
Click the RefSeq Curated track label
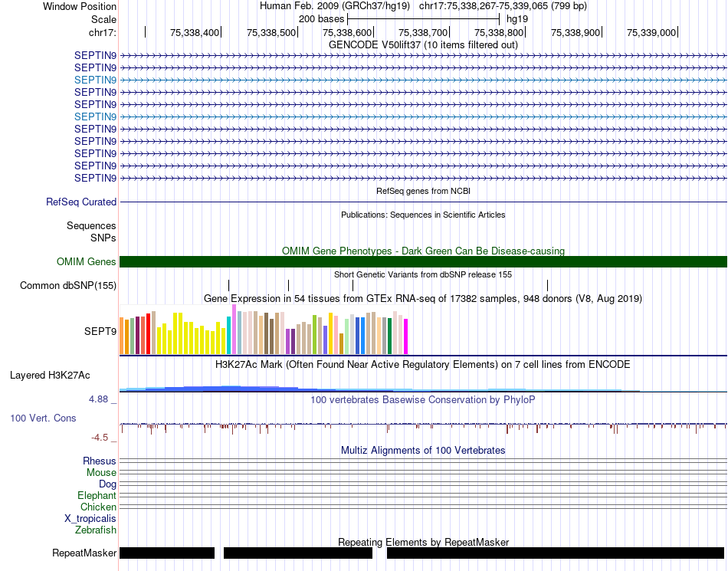coord(81,202)
